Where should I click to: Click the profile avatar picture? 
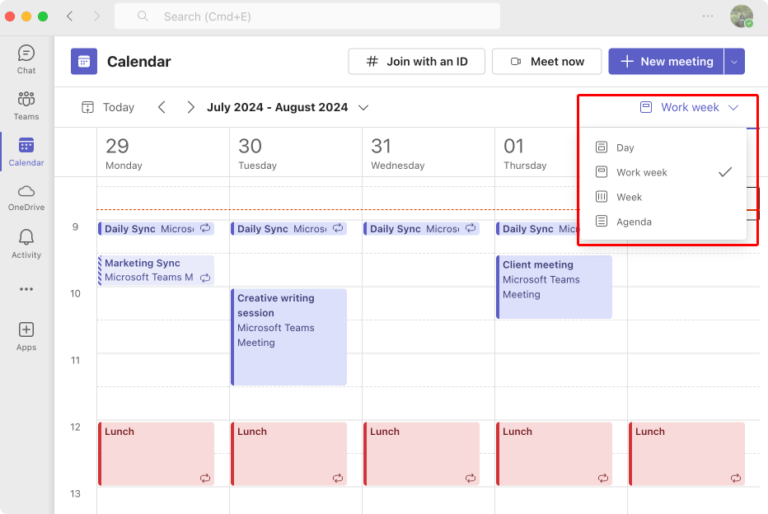click(741, 16)
